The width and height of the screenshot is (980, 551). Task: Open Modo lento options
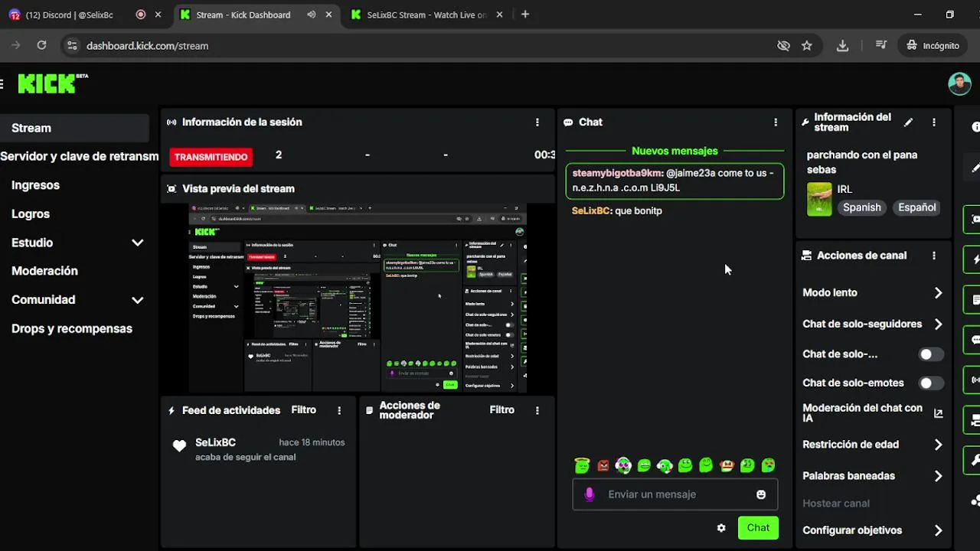(x=873, y=293)
